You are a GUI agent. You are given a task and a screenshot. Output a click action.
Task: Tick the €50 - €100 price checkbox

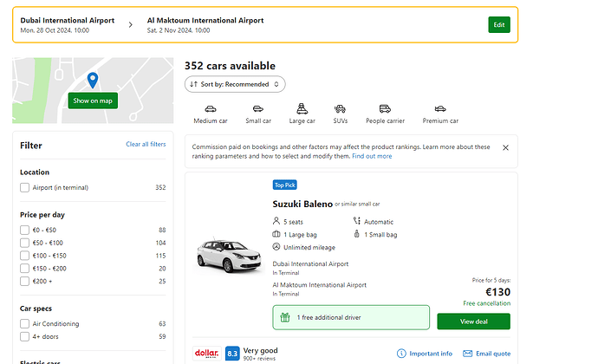coord(25,243)
